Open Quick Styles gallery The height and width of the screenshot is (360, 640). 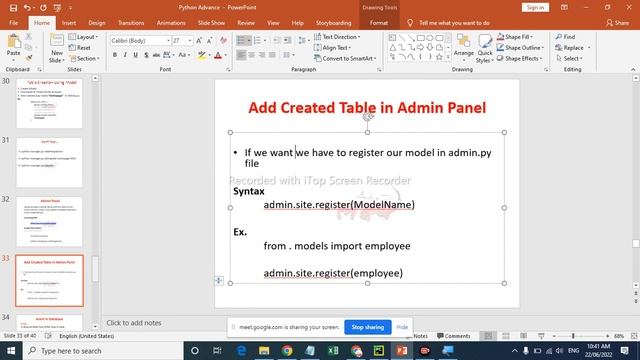coord(485,48)
